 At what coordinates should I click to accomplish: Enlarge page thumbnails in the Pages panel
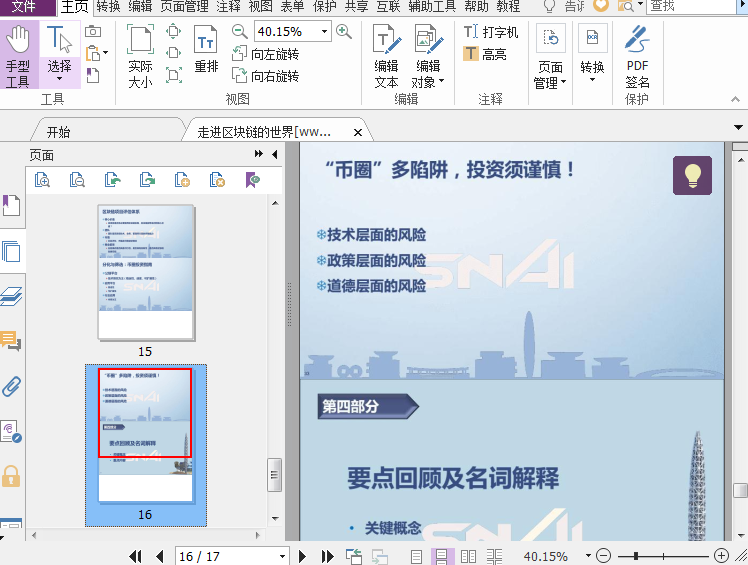point(43,180)
